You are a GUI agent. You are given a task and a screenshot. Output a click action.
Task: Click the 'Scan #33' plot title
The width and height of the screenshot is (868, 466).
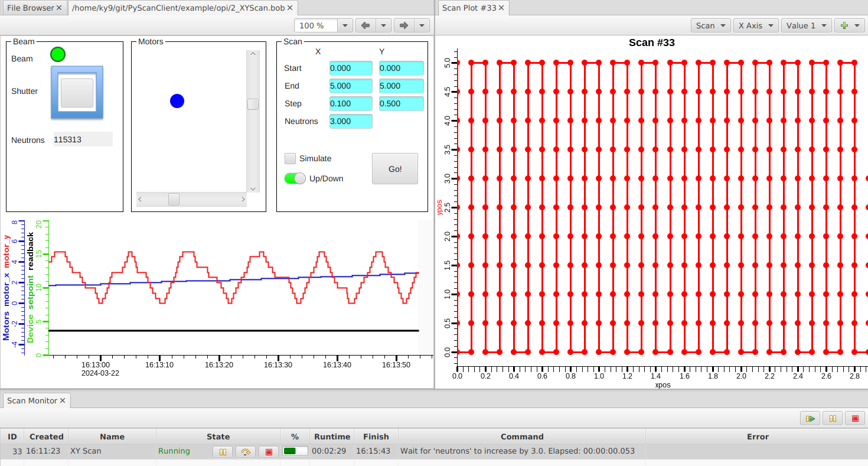(652, 43)
